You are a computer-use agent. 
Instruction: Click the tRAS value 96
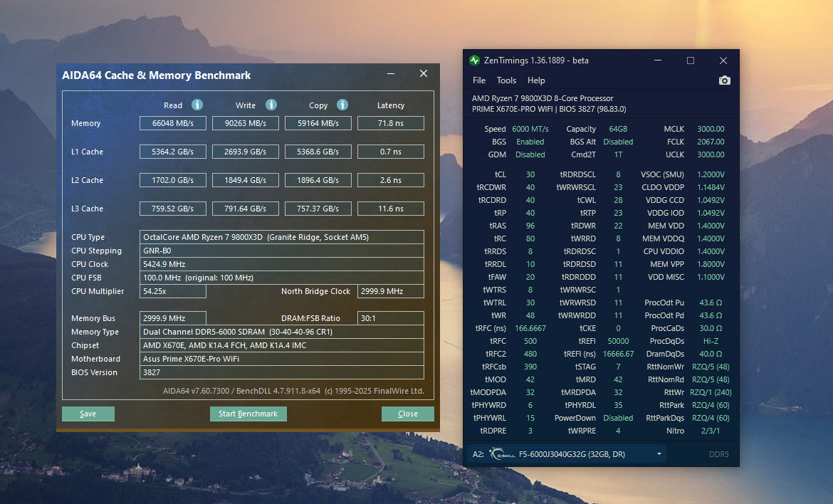pos(530,226)
